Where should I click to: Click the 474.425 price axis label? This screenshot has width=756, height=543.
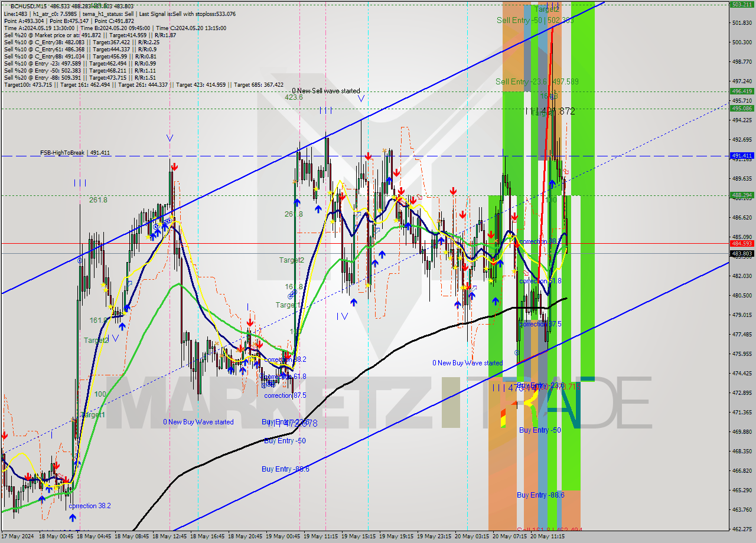[742, 374]
